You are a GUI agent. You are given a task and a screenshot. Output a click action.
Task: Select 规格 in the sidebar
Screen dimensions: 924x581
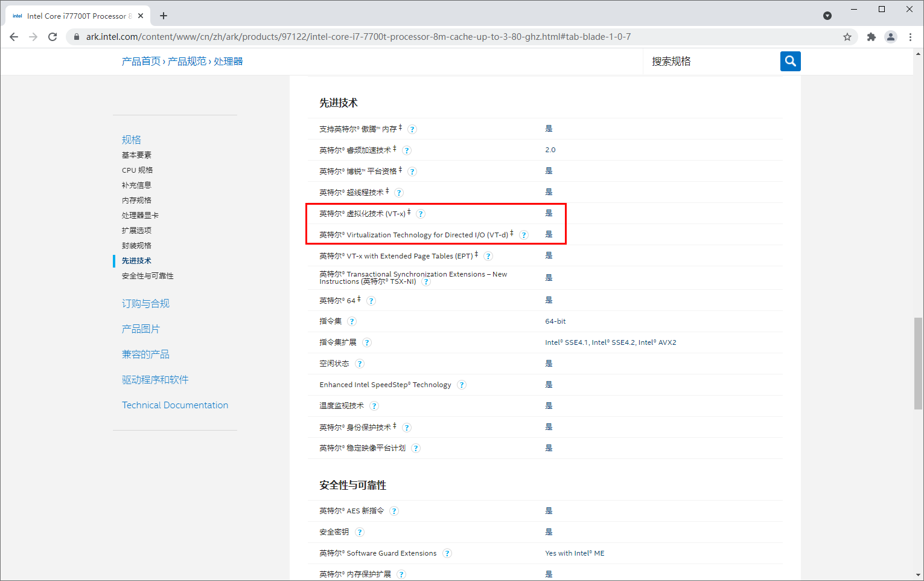(x=132, y=140)
